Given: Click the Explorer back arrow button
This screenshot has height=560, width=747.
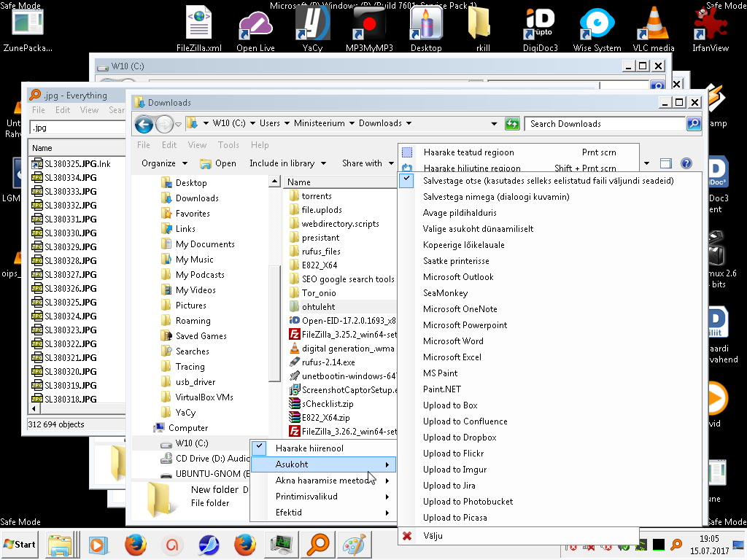Looking at the screenshot, I should [144, 124].
